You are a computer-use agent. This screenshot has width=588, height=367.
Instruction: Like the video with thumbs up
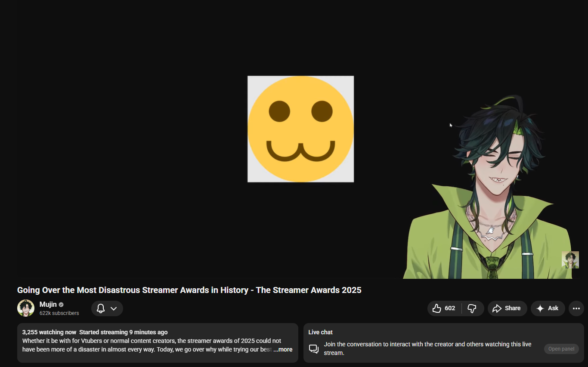pos(444,308)
